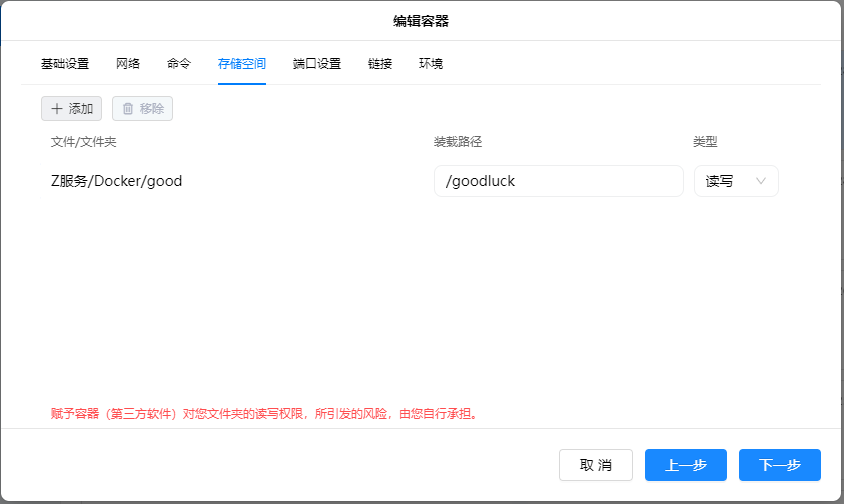Viewport: 844px width, 504px height.
Task: Go back with the 上一步 button
Action: coord(686,465)
